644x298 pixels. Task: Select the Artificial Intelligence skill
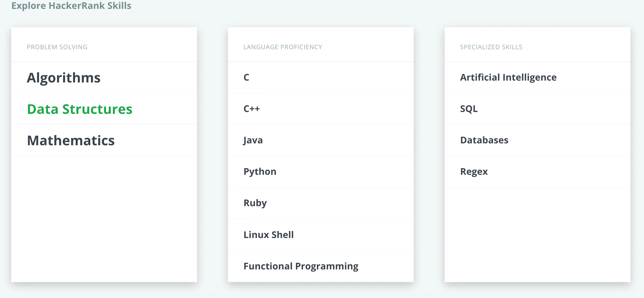point(508,78)
